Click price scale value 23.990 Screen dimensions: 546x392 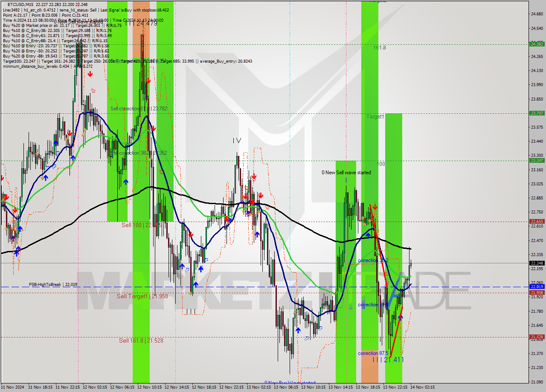[537, 84]
